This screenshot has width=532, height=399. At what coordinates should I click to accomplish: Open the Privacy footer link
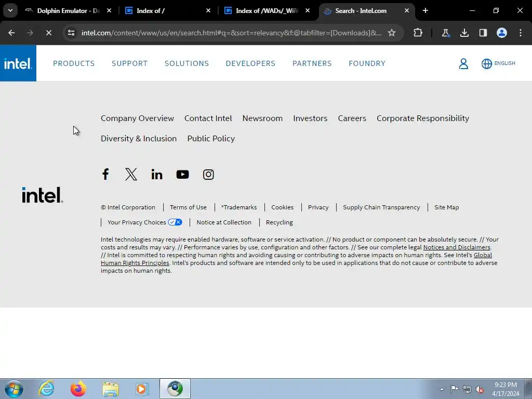(318, 207)
